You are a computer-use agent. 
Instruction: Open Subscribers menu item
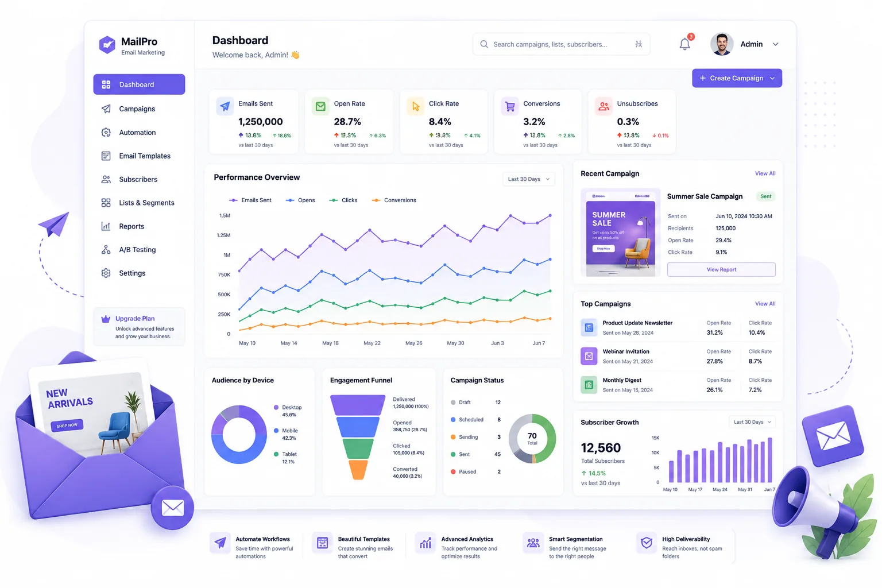[139, 179]
